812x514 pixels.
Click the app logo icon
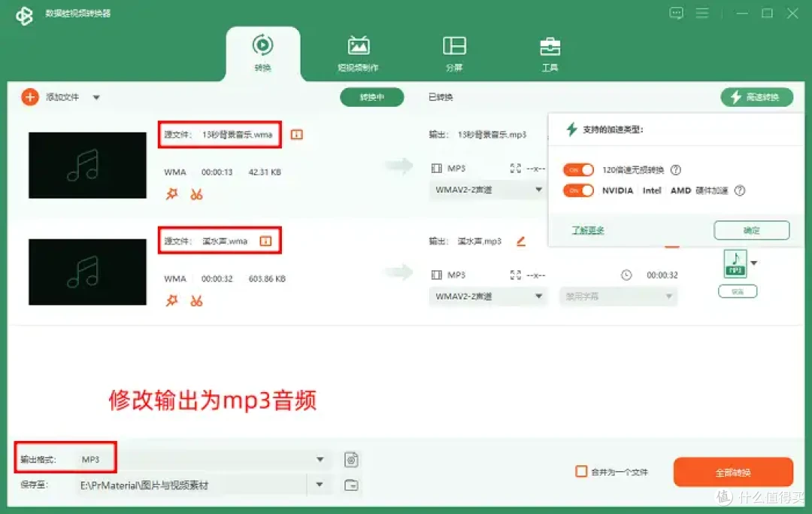(24, 15)
